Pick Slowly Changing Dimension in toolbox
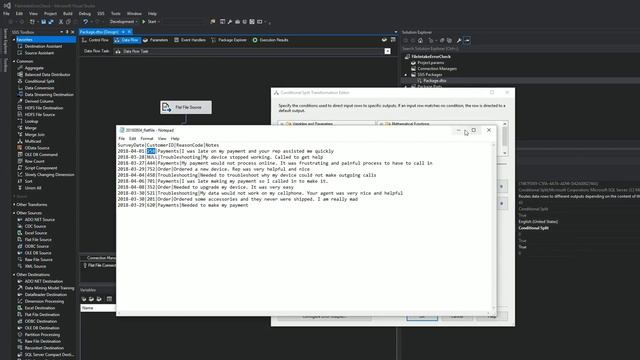This screenshot has height=360, width=640. pos(49,175)
